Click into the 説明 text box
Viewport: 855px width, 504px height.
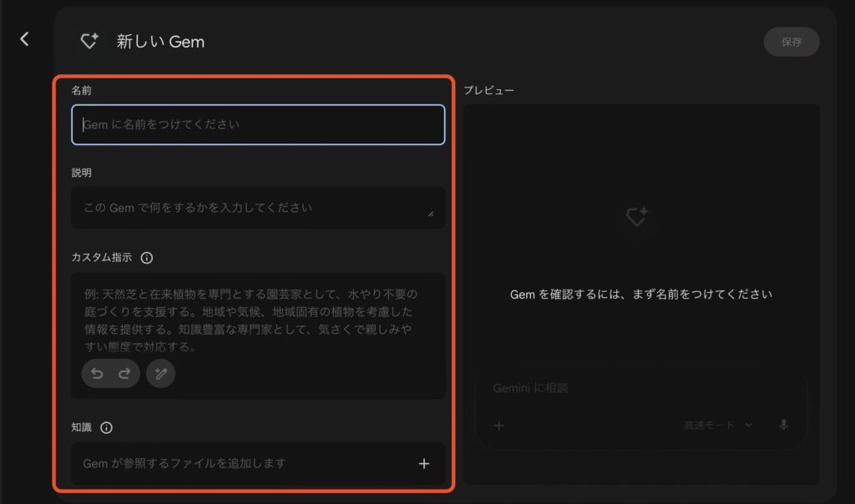coord(250,208)
